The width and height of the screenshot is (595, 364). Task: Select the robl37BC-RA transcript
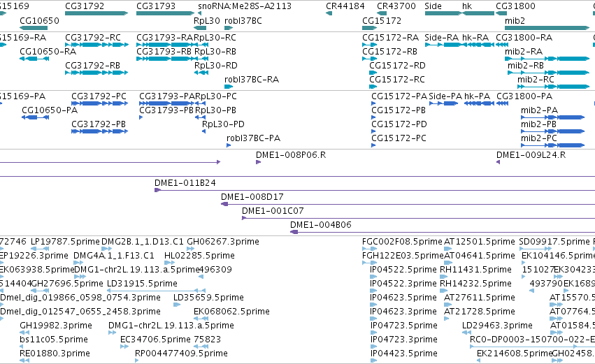coord(229,87)
